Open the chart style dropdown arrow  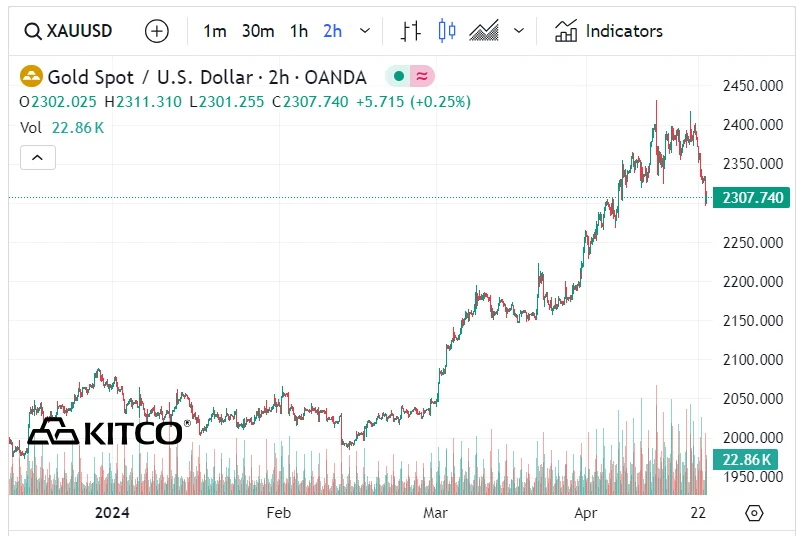518,31
